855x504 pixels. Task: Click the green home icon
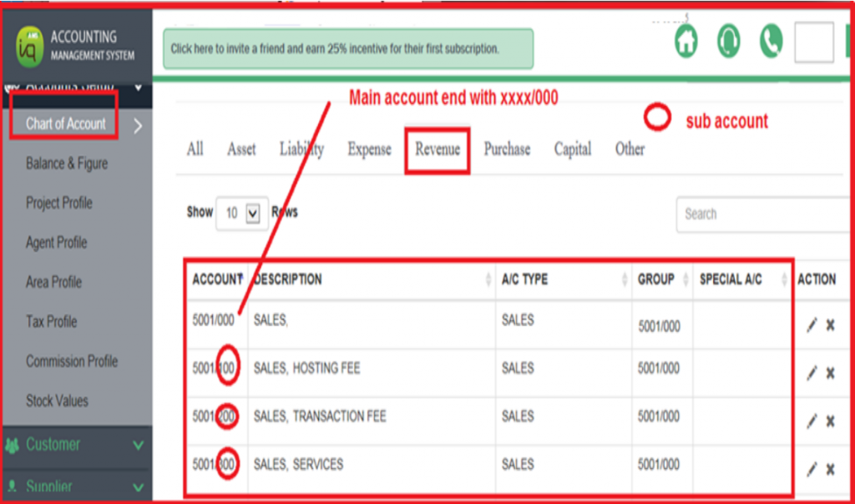pos(686,42)
